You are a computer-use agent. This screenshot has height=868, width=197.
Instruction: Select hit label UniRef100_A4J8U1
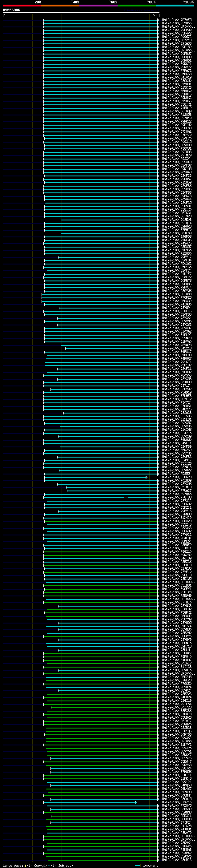click(x=177, y=829)
